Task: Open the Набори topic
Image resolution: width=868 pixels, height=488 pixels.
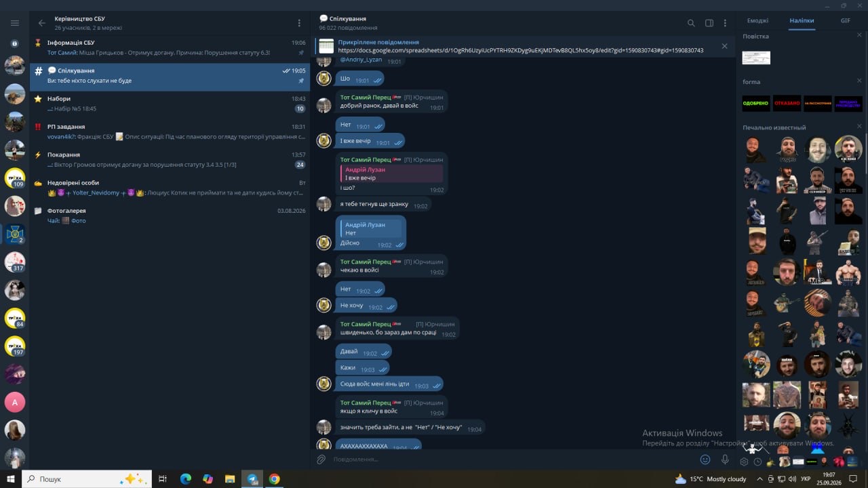Action: 170,103
